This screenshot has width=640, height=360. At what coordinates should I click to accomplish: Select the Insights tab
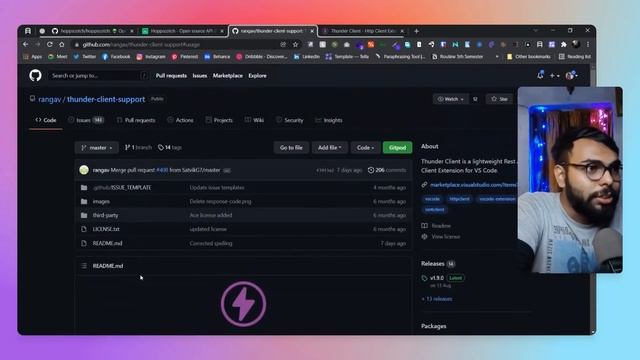click(329, 120)
